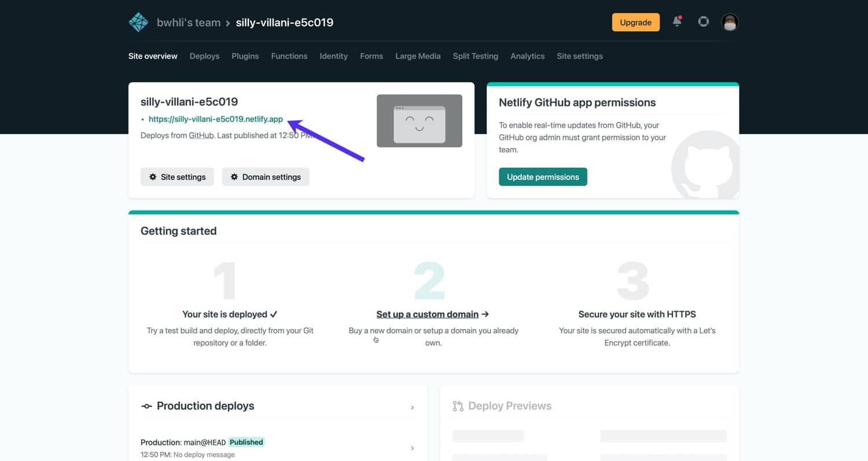
Task: Follow the Set up a custom domain link
Action: [x=428, y=314]
